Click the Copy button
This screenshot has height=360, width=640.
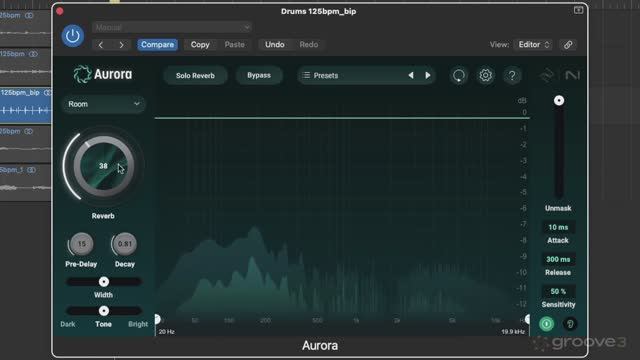coord(200,44)
